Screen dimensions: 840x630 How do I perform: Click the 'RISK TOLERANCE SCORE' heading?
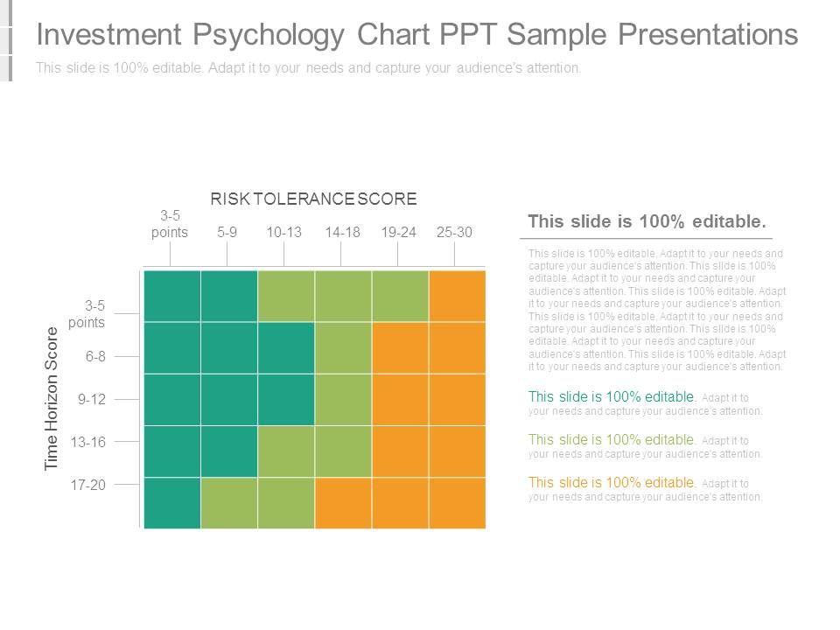click(x=313, y=199)
